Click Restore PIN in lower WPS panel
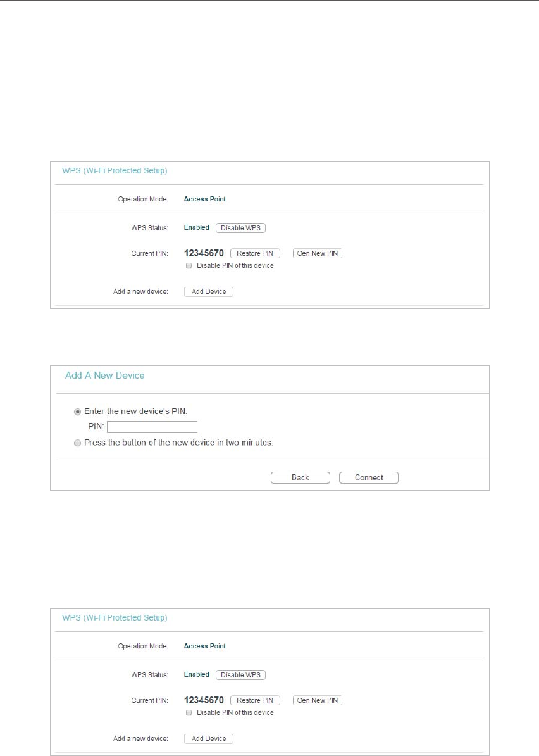Image resolution: width=539 pixels, height=756 pixels. (255, 700)
